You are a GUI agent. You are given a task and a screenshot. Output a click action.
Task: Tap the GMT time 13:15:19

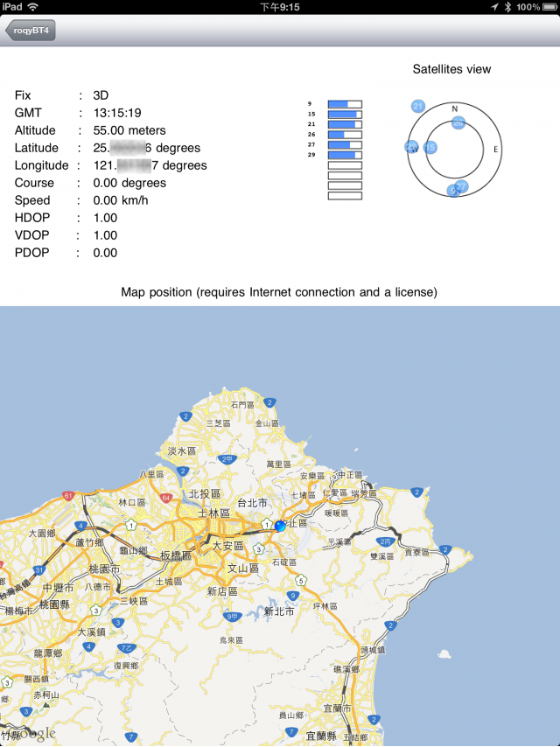click(117, 113)
